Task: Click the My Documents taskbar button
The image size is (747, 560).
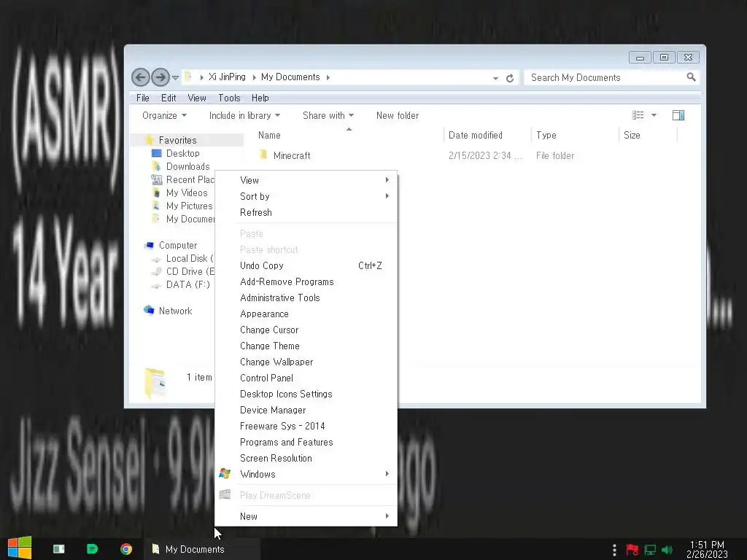Action: click(202, 549)
